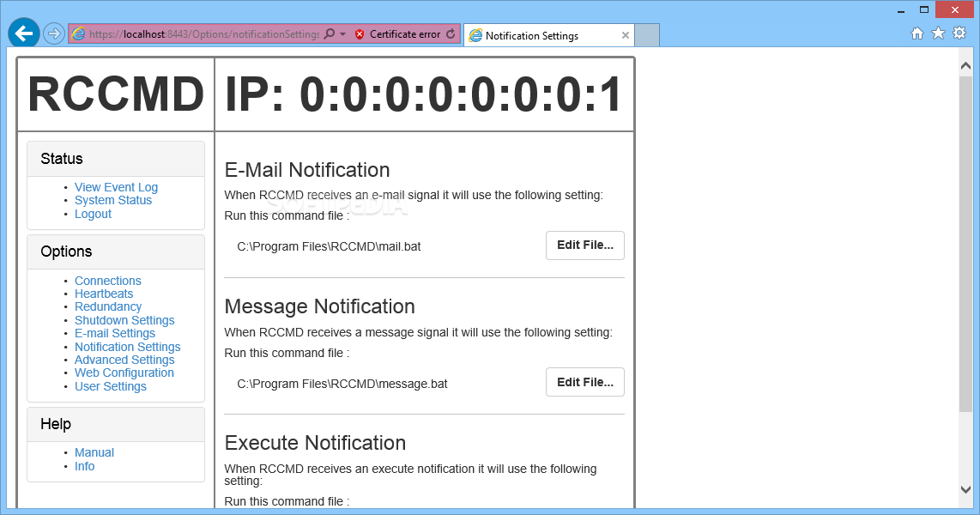Open the browser Home icon
Image resolution: width=980 pixels, height=515 pixels.
(916, 33)
